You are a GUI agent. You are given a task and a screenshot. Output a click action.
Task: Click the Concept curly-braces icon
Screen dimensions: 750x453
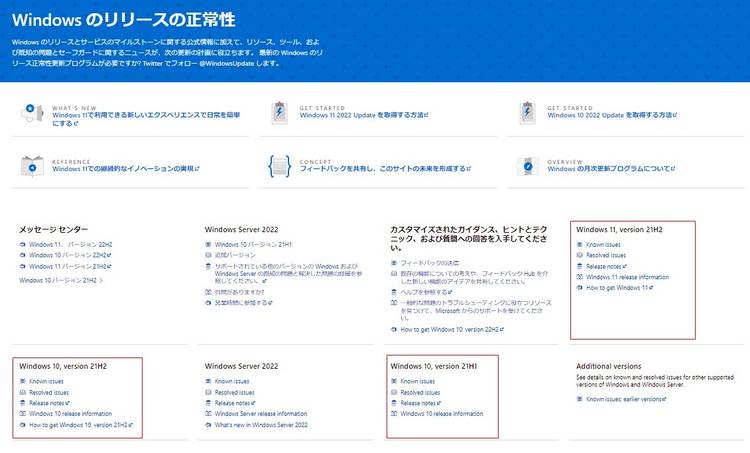coord(279,166)
